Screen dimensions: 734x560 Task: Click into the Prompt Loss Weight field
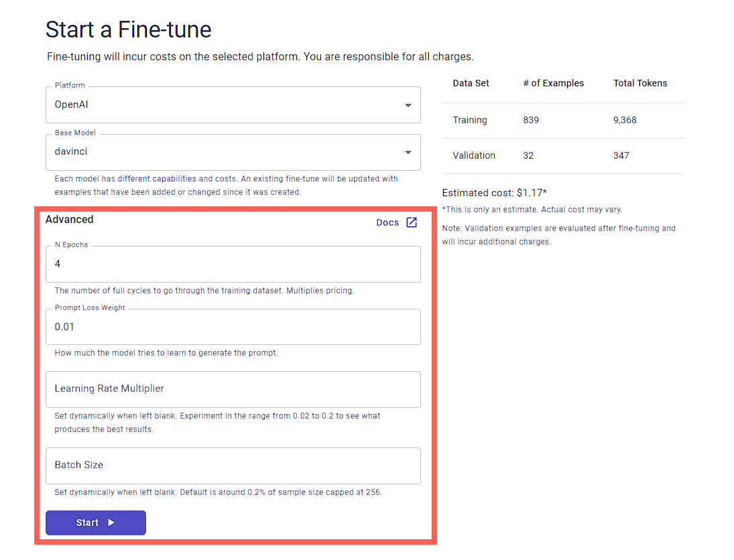coord(233,327)
